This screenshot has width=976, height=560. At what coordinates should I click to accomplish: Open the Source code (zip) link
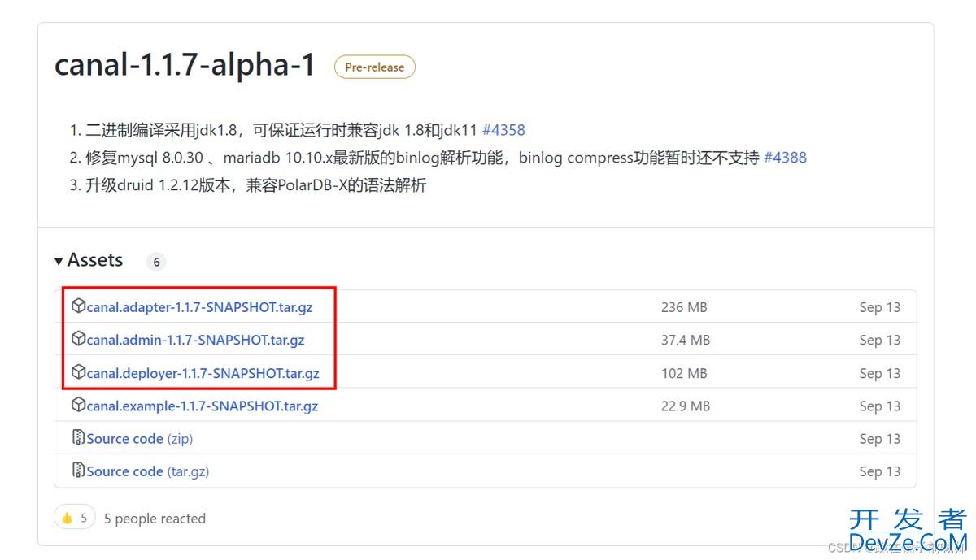tap(139, 439)
